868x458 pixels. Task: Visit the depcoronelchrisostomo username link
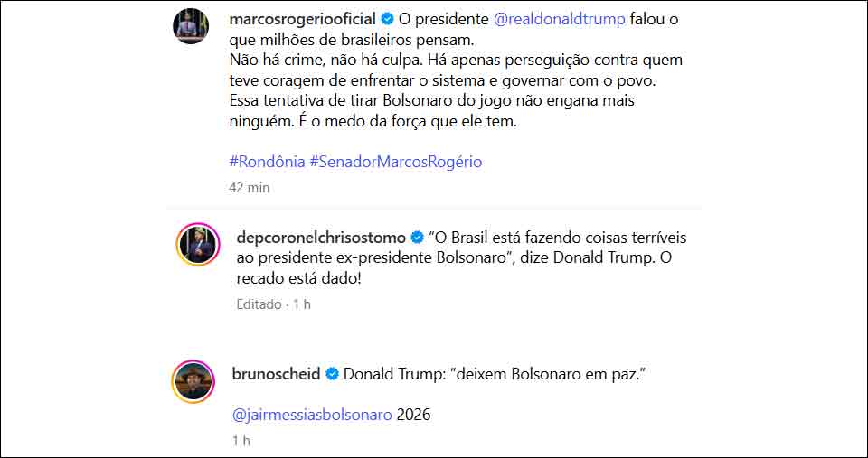321,238
